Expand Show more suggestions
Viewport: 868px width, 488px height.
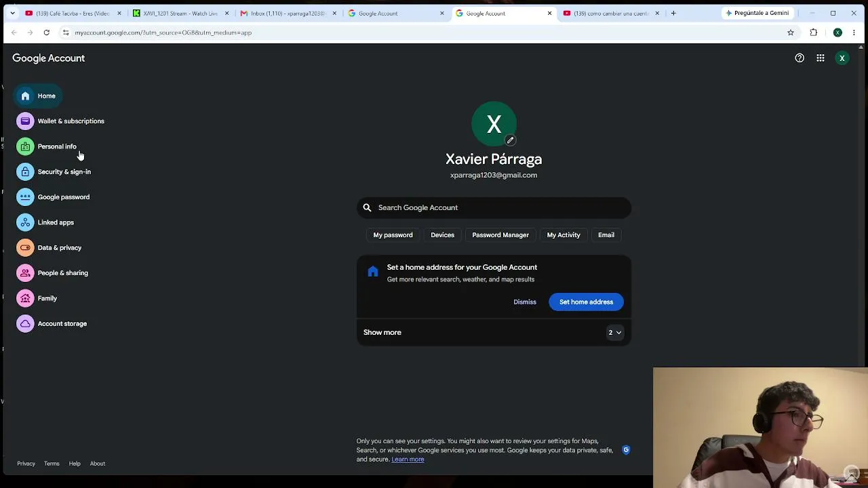(494, 332)
